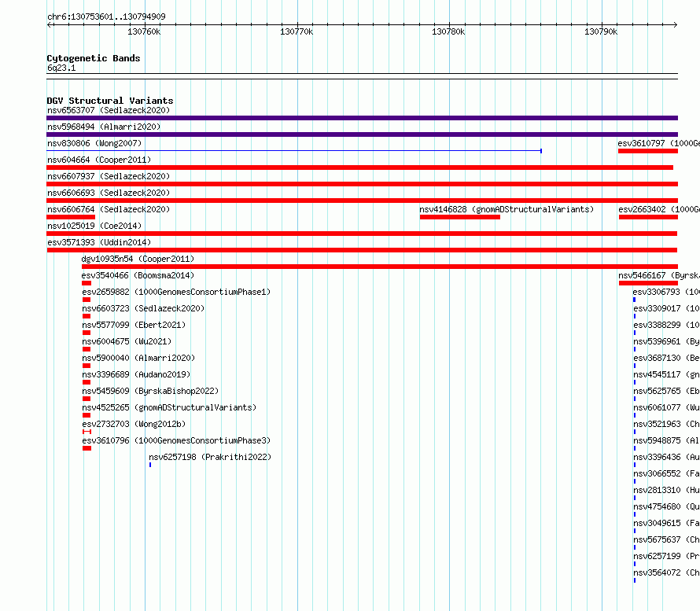Click the red bar under esv2663402

(x=648, y=217)
